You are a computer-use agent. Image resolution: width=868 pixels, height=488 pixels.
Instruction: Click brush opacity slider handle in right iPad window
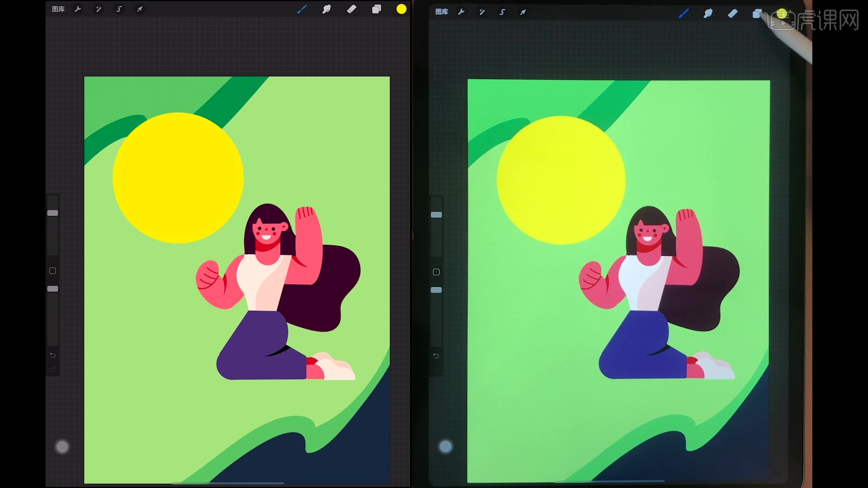436,290
